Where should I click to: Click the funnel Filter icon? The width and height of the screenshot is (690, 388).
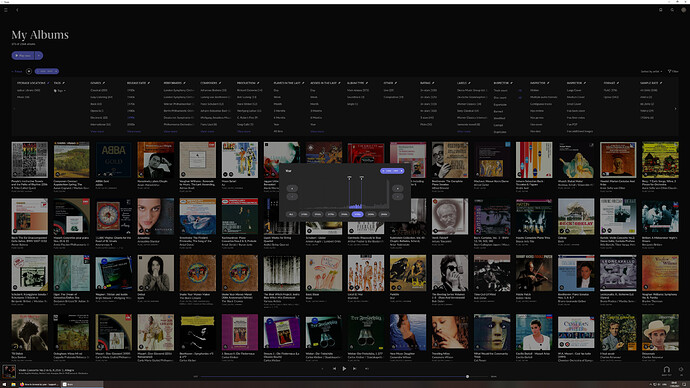click(x=670, y=71)
